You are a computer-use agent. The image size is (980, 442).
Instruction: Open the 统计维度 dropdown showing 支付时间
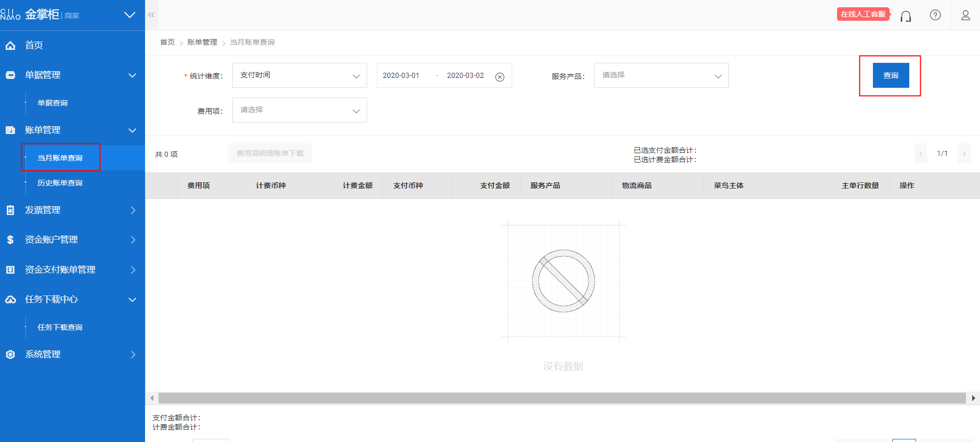[299, 75]
